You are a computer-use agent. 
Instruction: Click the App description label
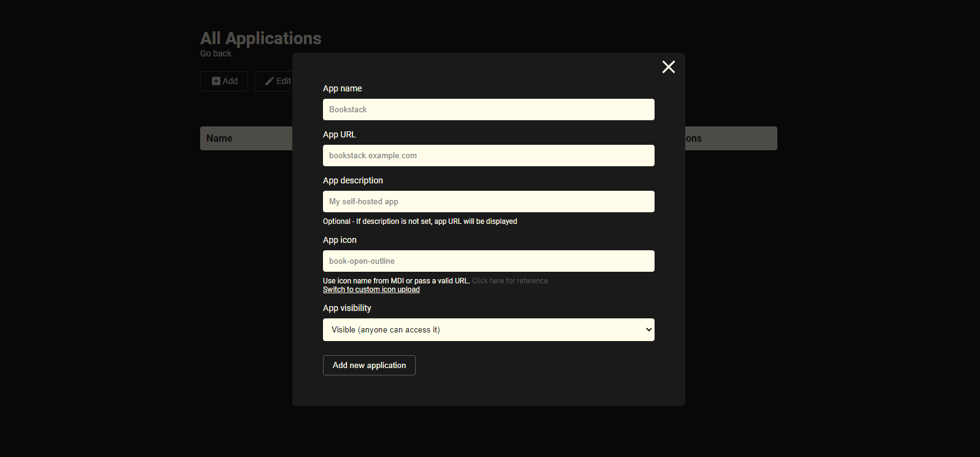click(x=352, y=180)
